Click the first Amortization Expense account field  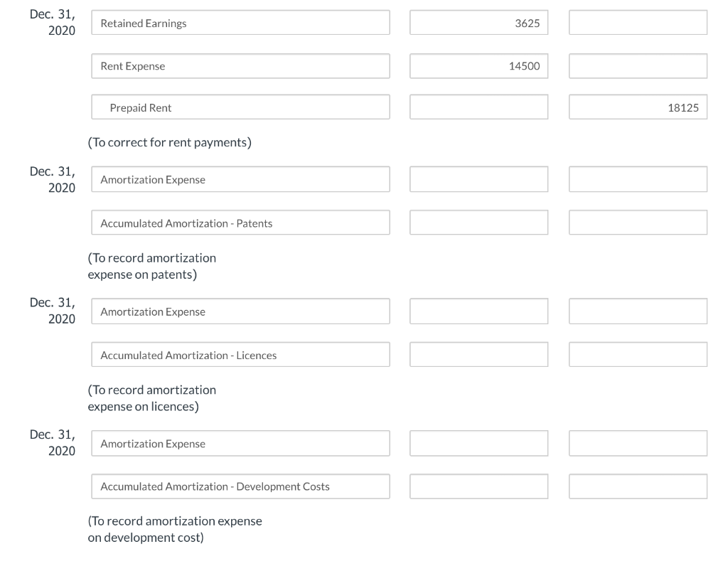click(x=240, y=178)
